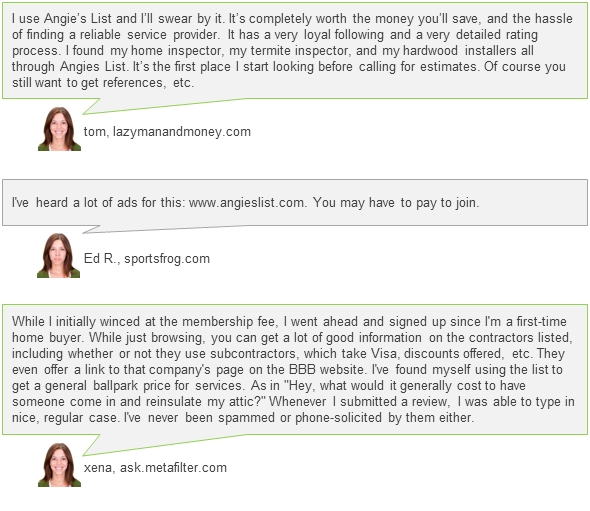Click the avatar photo beside Ed R.
This screenshot has width=590, height=511.
(x=58, y=255)
